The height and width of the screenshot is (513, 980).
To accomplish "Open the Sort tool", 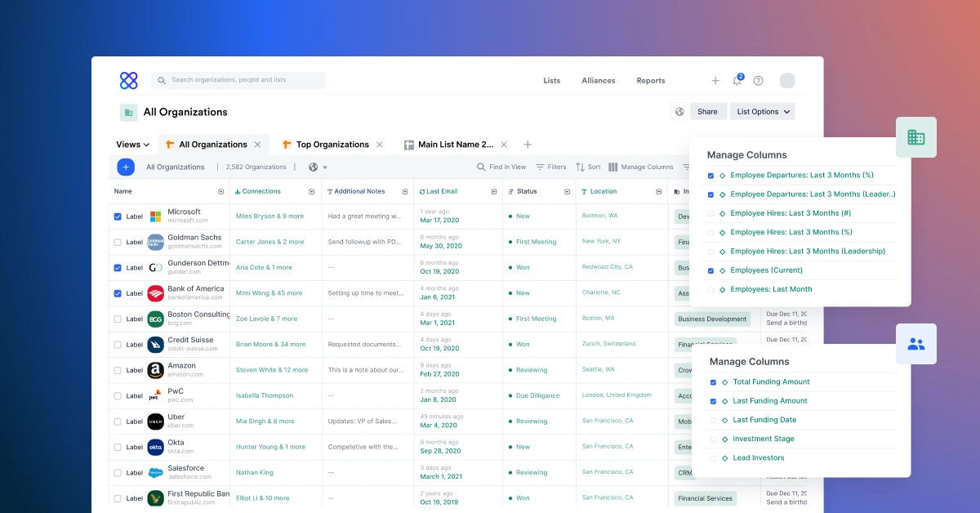I will (588, 167).
